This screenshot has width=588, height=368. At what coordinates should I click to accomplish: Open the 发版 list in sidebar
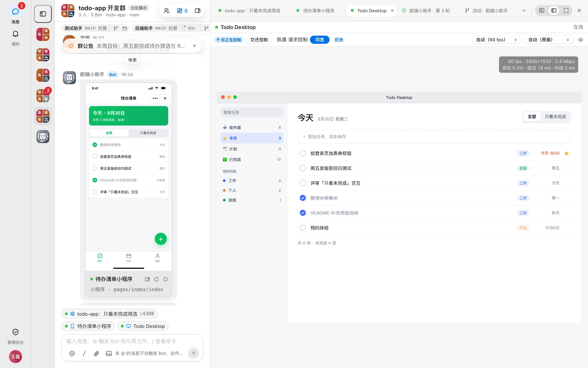(x=252, y=200)
